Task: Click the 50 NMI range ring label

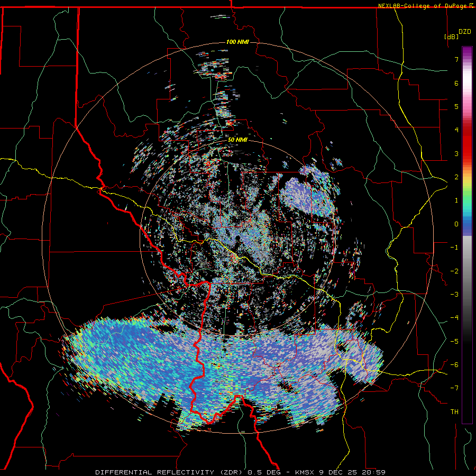Action: coord(237,140)
